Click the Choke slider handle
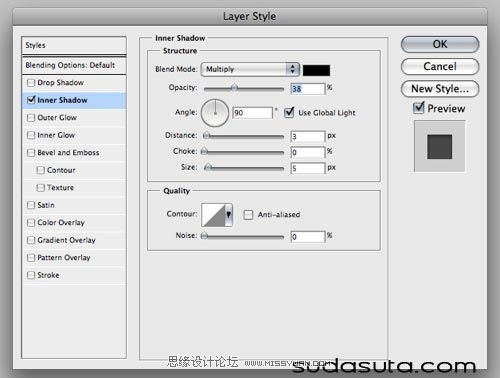 (204, 152)
